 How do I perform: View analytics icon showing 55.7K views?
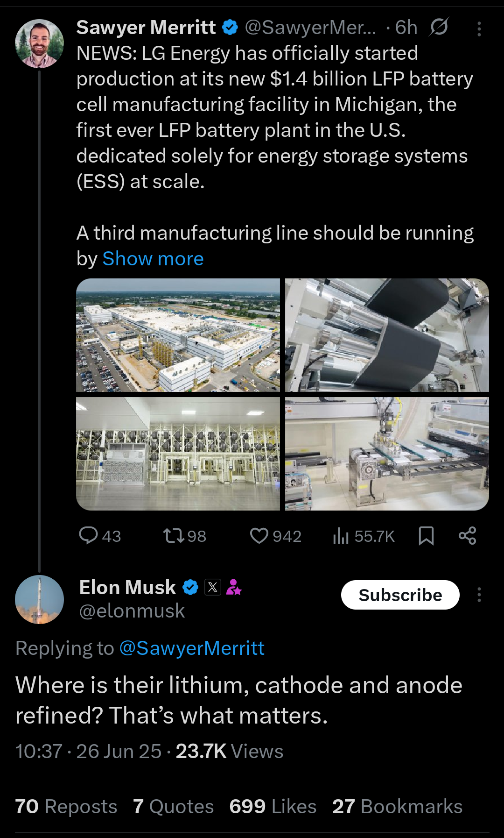click(341, 536)
